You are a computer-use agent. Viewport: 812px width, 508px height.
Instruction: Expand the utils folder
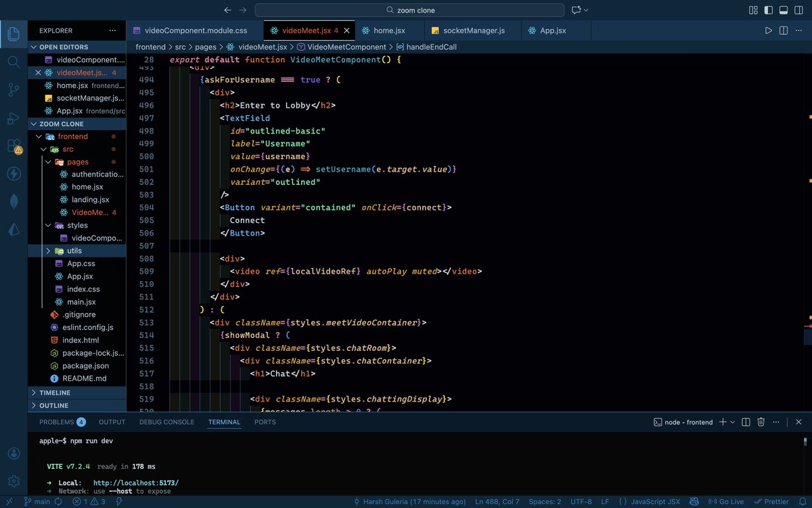(76, 251)
